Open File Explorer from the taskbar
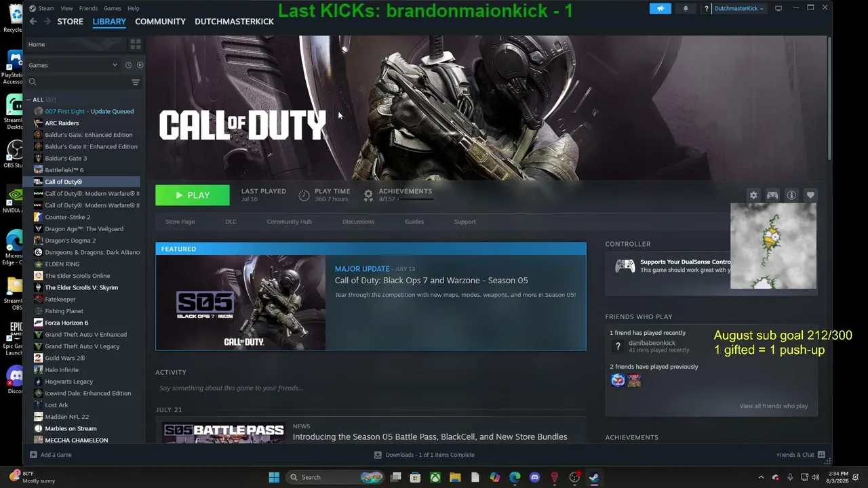The height and width of the screenshot is (488, 868). tap(455, 477)
